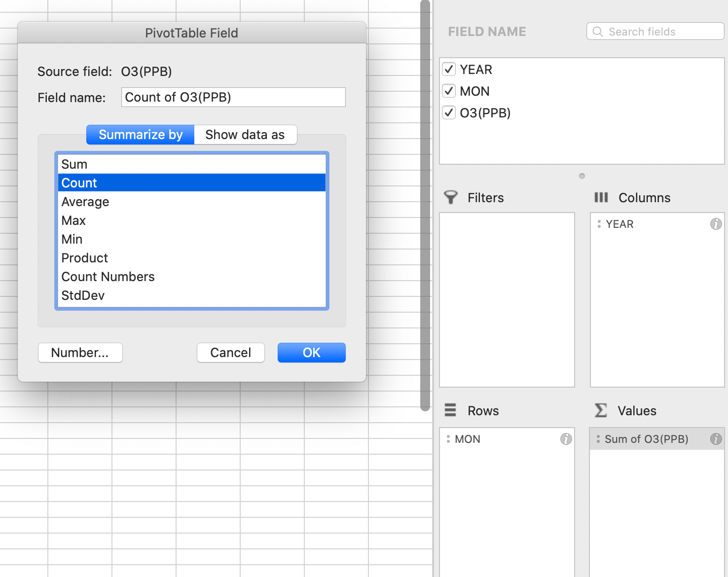Click the Filters funnel icon
The image size is (728, 577).
(x=451, y=198)
